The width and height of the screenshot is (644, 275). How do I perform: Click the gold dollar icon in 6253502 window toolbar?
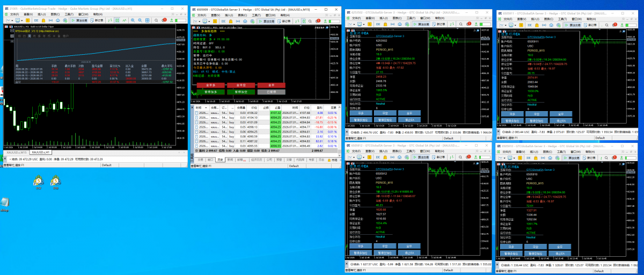(x=370, y=24)
